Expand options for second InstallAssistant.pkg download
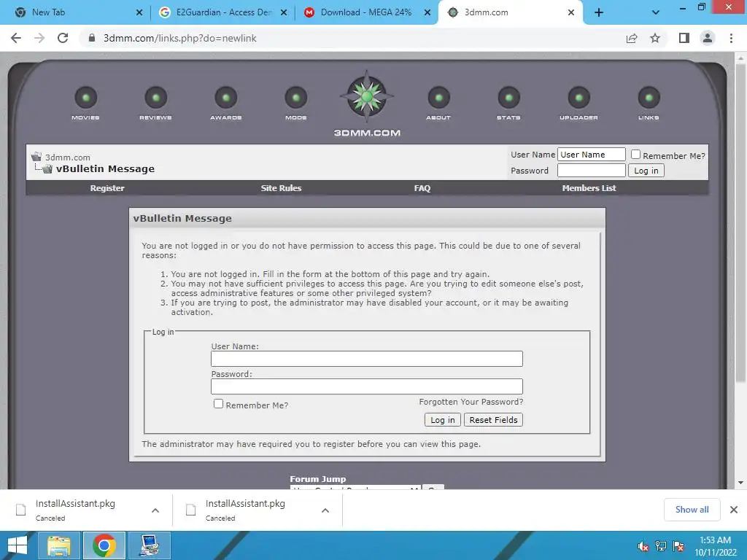The height and width of the screenshot is (560, 747). 325,510
